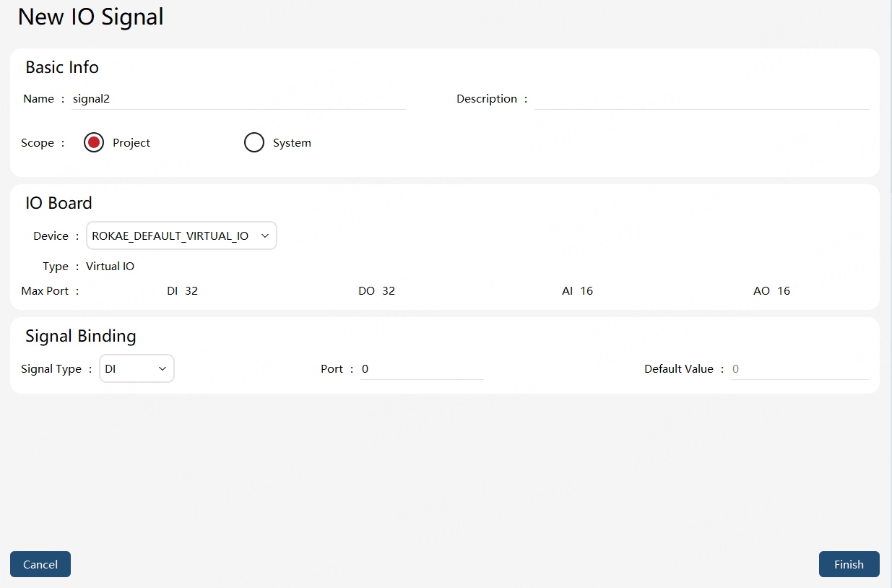Image resolution: width=892 pixels, height=588 pixels.
Task: Click the 'AI 16' max port value
Action: click(x=578, y=291)
